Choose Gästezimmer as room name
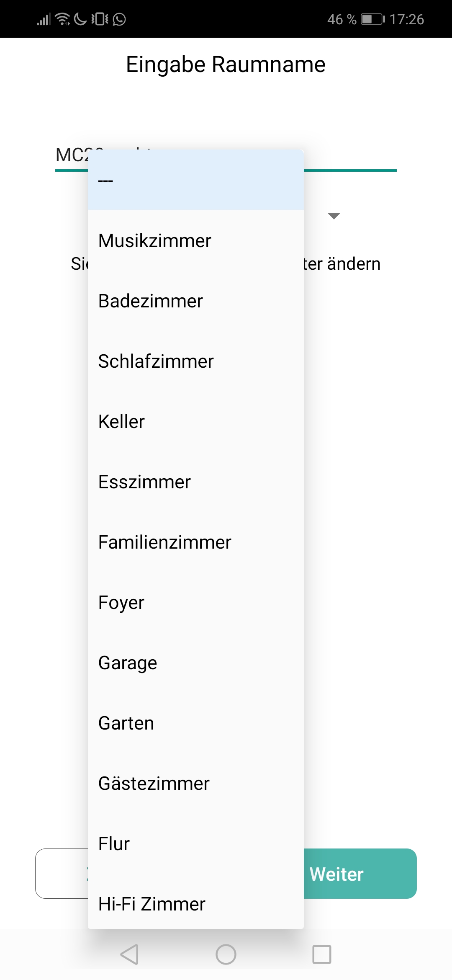 tap(195, 784)
